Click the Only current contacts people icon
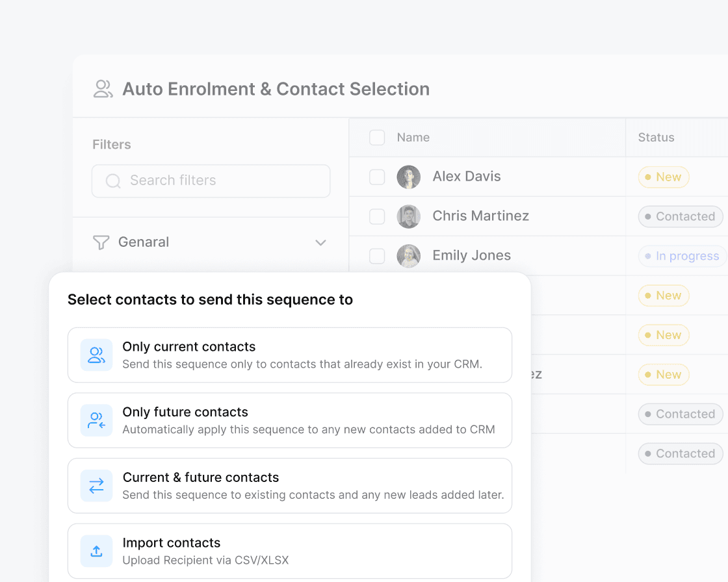This screenshot has width=728, height=582. pos(96,355)
